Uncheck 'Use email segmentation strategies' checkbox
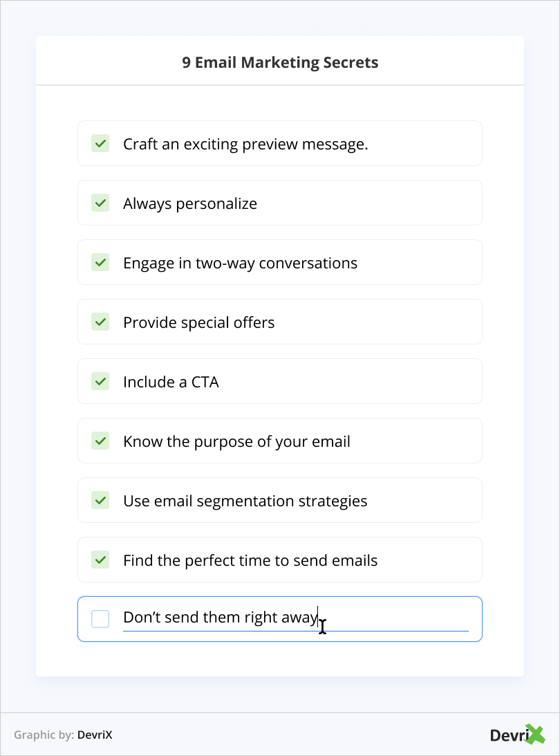Image resolution: width=560 pixels, height=756 pixels. 100,500
